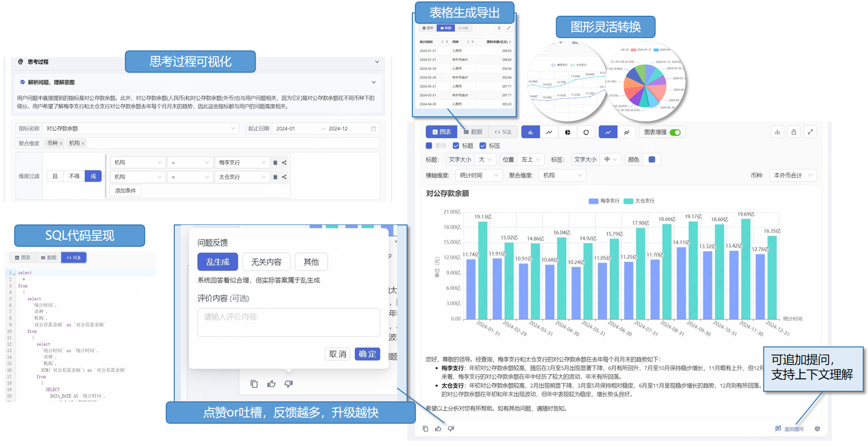Delete the 梅李支行 filter condition
Screen dimensions: 868x447
tap(275, 163)
